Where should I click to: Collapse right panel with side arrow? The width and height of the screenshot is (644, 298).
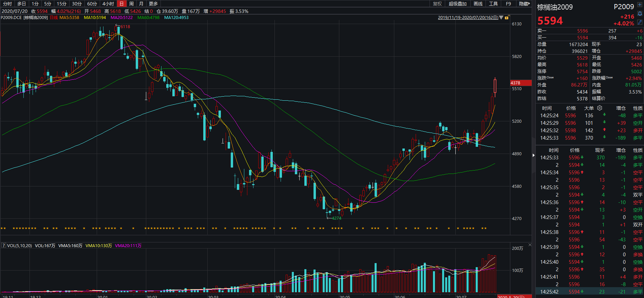tap(533, 155)
